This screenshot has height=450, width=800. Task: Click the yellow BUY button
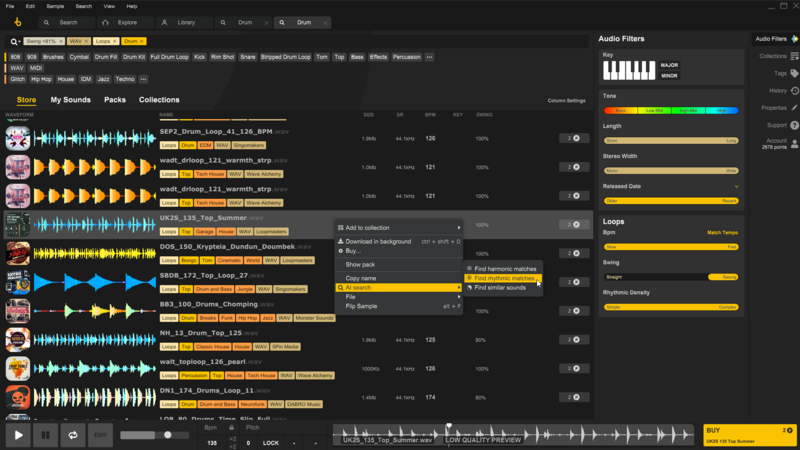pos(749,435)
